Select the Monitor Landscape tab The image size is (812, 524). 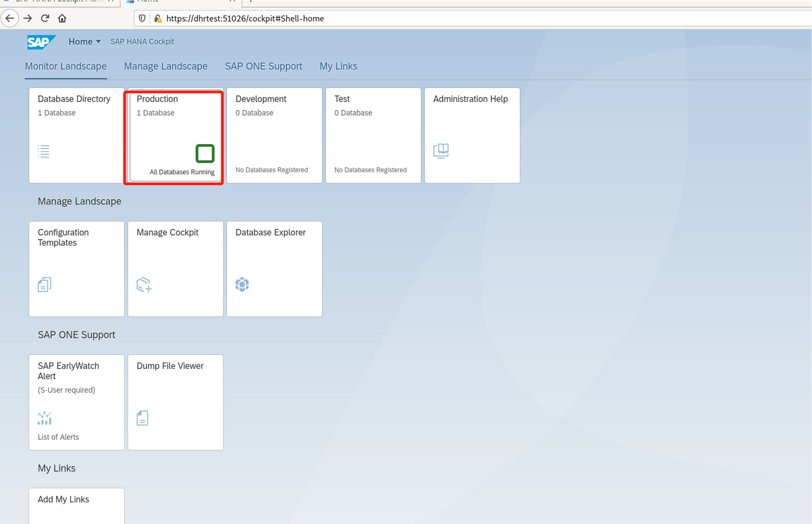[66, 66]
